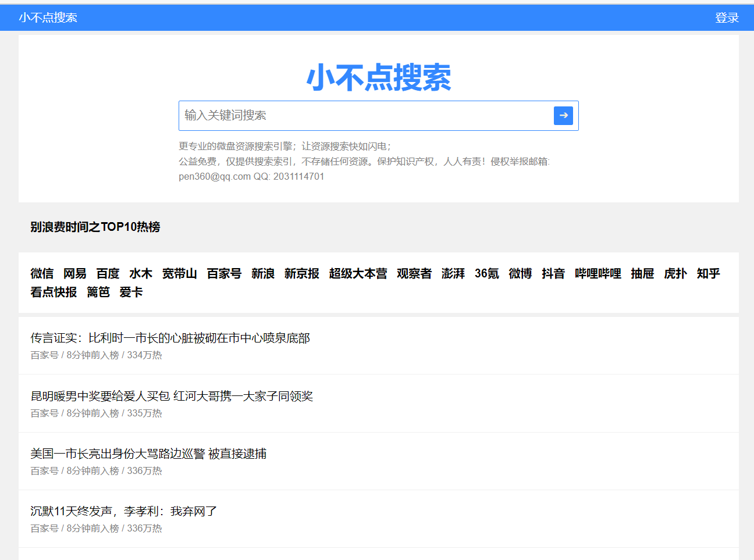Click the blue arrow search submit button
The height and width of the screenshot is (560, 754).
[563, 116]
